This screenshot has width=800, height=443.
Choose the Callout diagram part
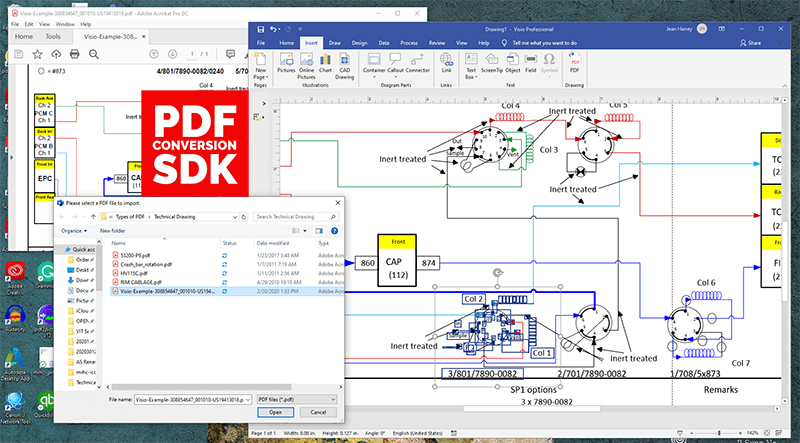(x=395, y=63)
